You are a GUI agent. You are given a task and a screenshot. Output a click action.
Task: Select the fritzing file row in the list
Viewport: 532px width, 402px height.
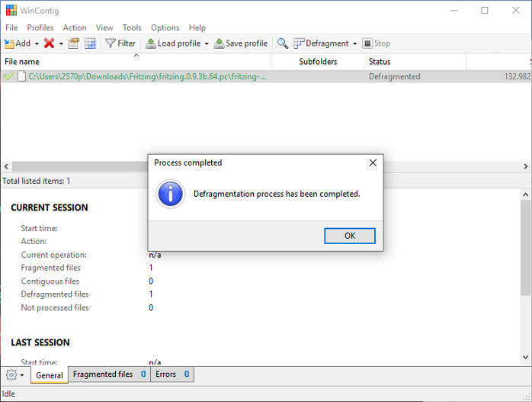266,76
